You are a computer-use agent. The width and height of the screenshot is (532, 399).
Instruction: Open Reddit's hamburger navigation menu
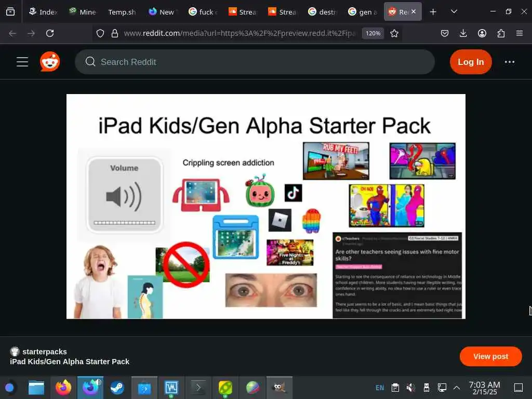click(x=22, y=62)
